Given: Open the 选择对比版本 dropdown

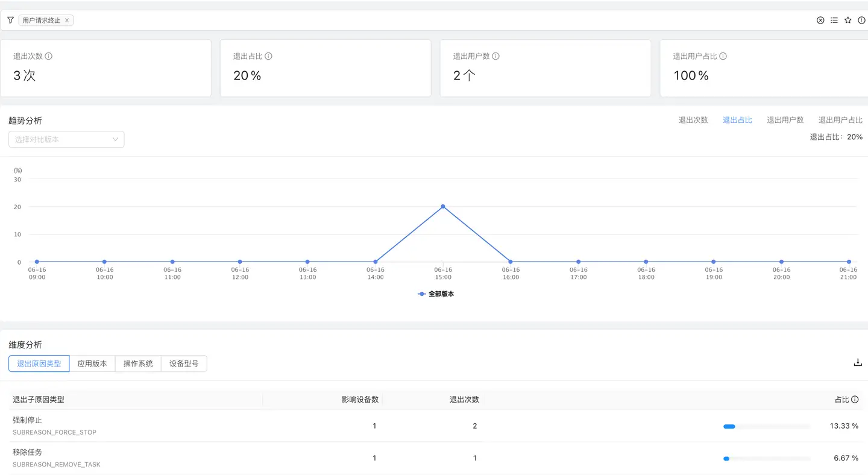Looking at the screenshot, I should click(x=66, y=139).
